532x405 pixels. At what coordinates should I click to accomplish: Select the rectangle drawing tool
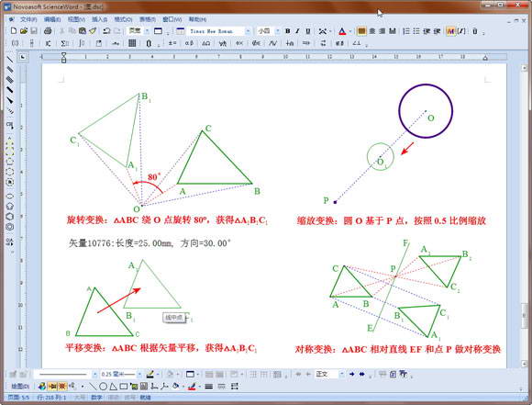pyautogui.click(x=124, y=387)
